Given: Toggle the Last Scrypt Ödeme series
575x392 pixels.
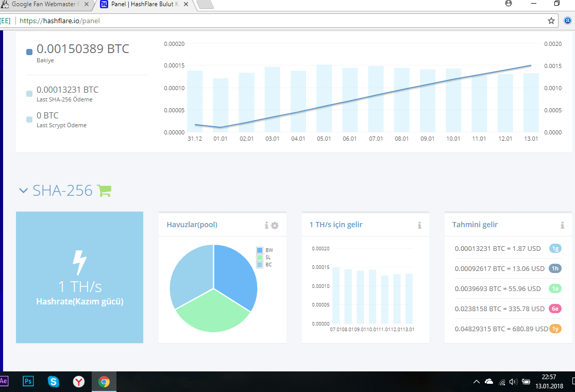Looking at the screenshot, I should coord(29,119).
